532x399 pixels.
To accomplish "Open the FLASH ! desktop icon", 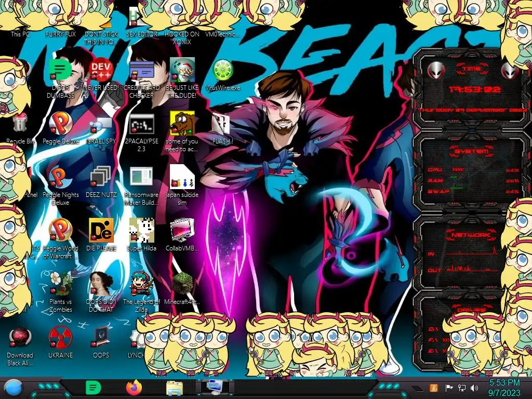I will [221, 124].
